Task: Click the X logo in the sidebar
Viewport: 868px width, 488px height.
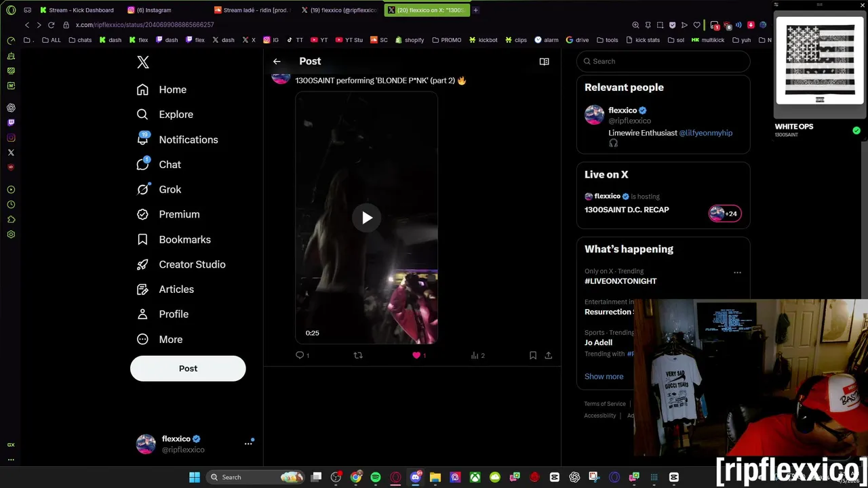Action: (142, 62)
